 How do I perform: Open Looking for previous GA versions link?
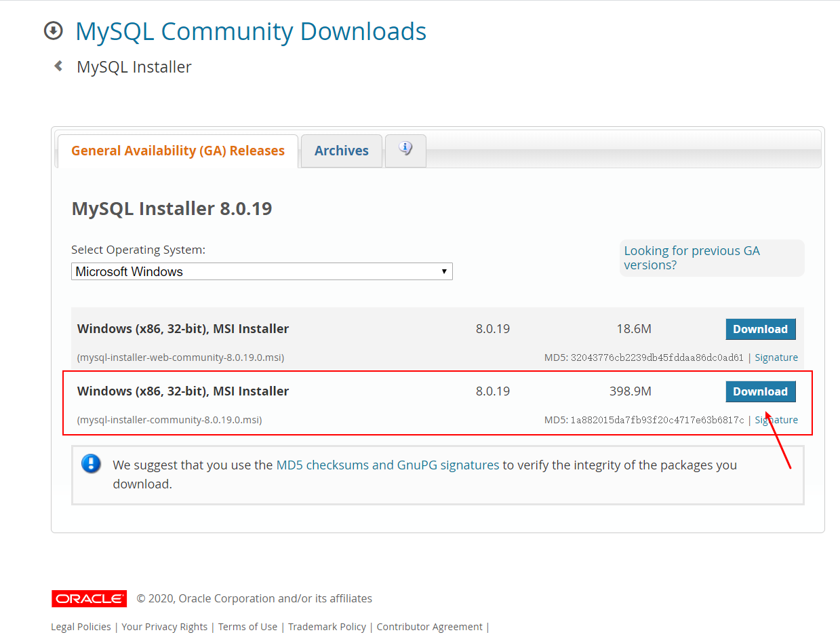click(x=692, y=258)
